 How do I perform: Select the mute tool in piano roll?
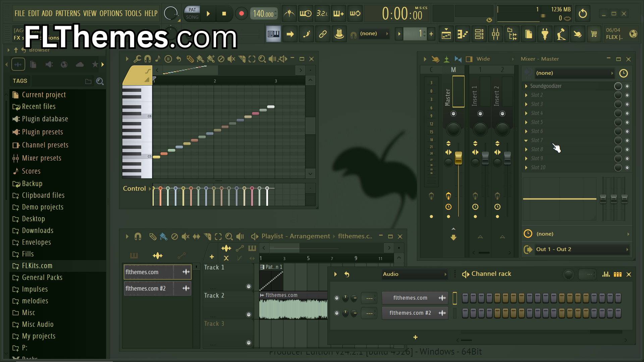click(x=231, y=59)
